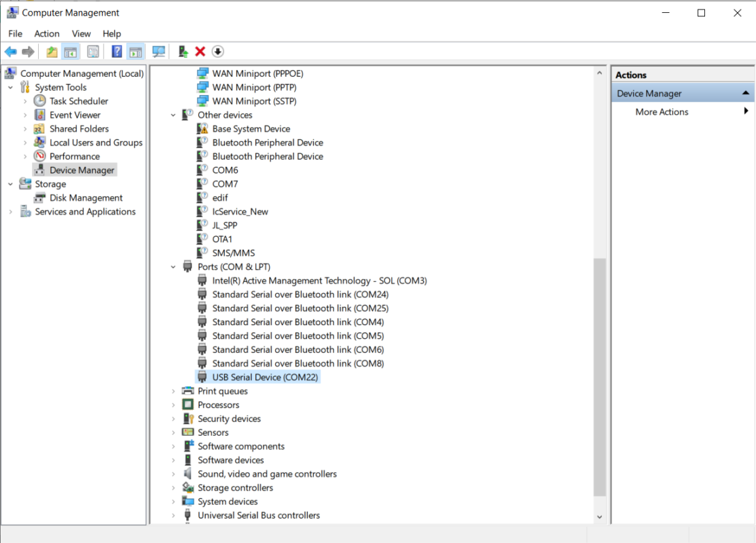The height and width of the screenshot is (543, 756).
Task: Expand the Print queues category
Action: coord(173,392)
